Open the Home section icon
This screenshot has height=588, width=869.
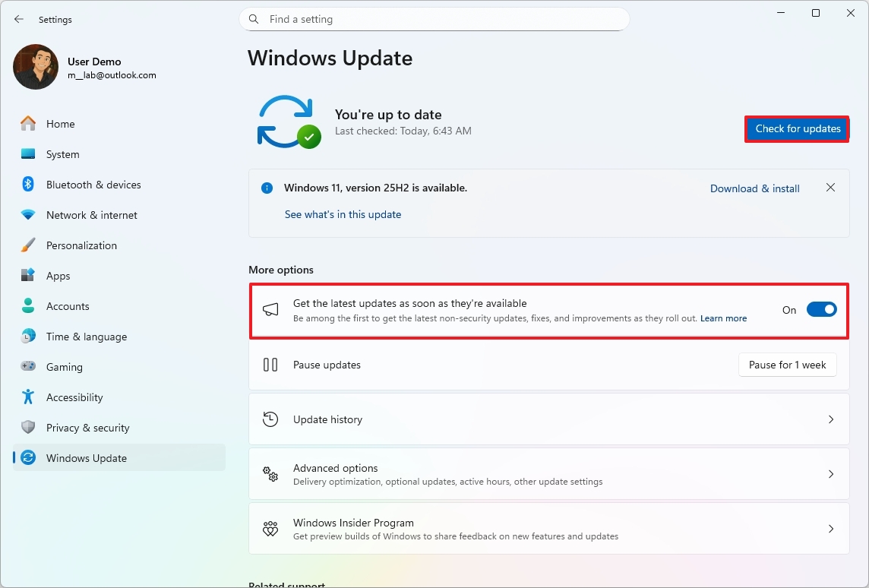[28, 123]
